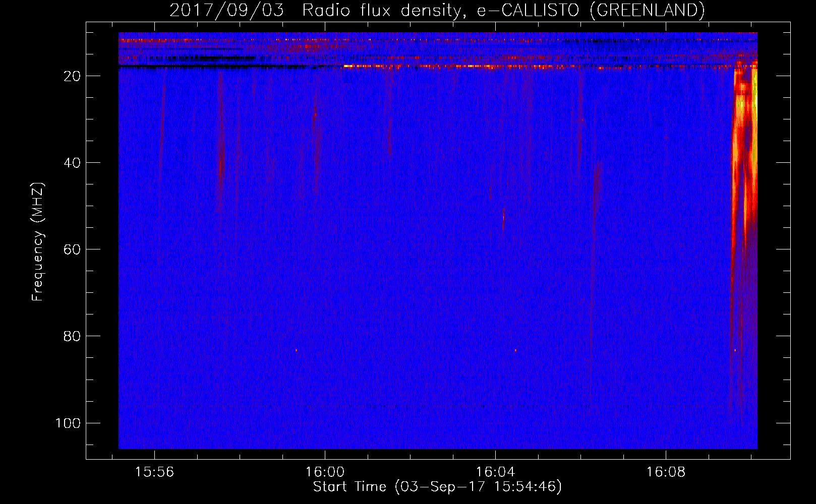816x504 pixels.
Task: Click the '40' frequency tick label
Action: pos(72,163)
